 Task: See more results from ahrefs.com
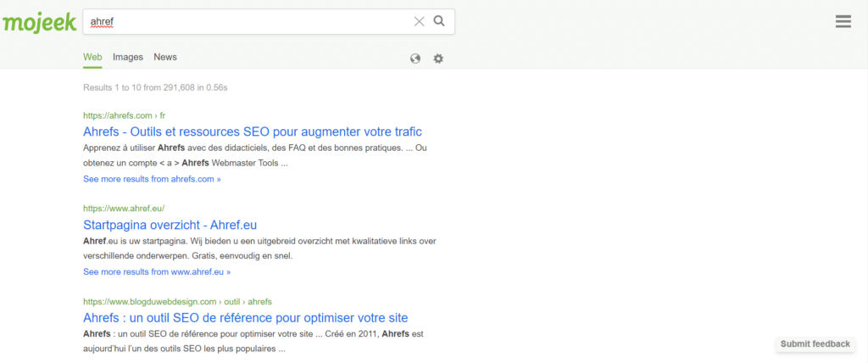tap(153, 180)
